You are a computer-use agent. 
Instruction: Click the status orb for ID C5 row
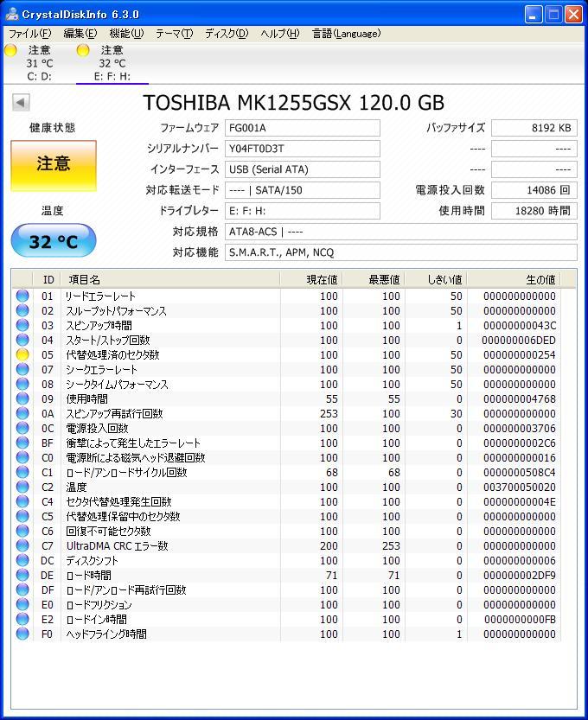tap(22, 516)
